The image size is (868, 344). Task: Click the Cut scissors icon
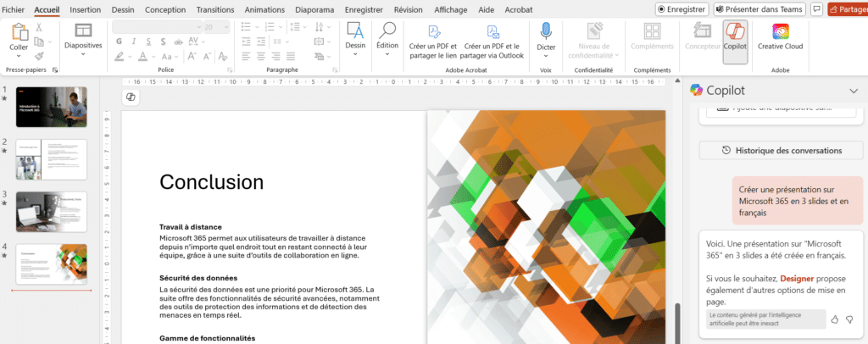(39, 27)
